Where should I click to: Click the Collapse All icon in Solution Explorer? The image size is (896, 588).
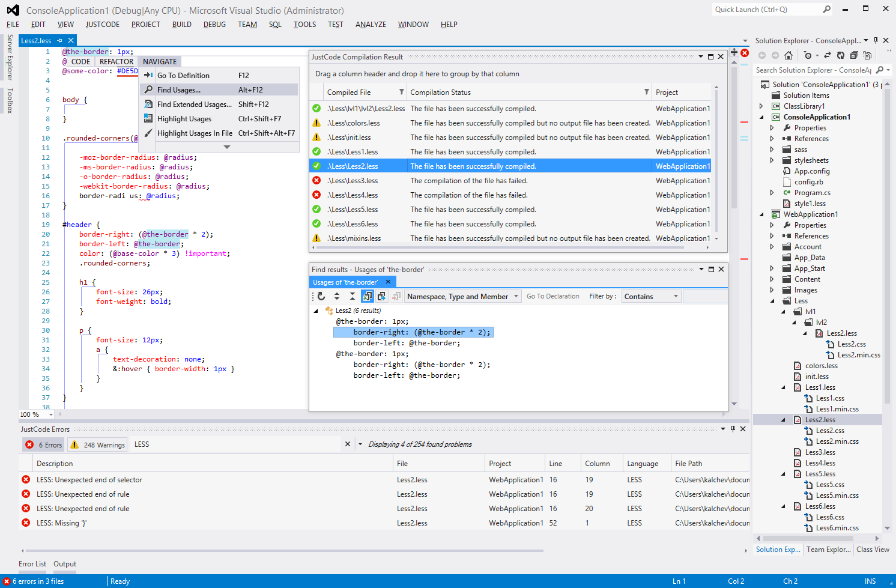[854, 55]
